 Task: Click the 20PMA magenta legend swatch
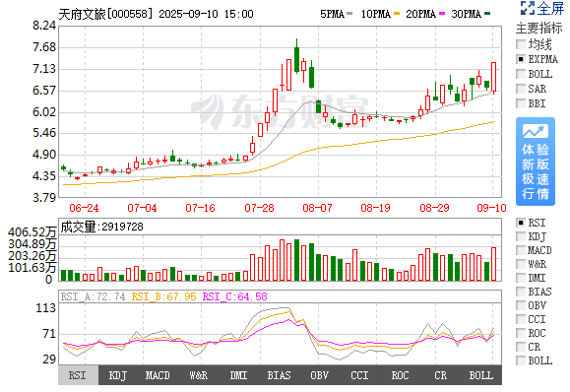point(442,14)
